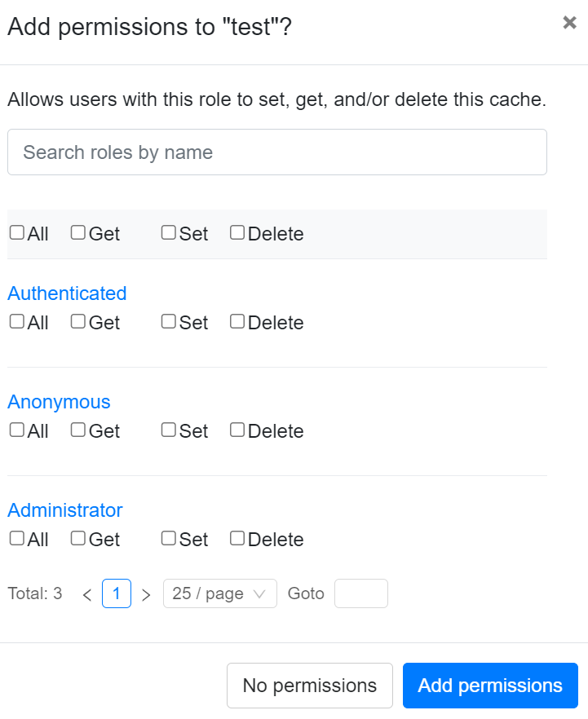This screenshot has height=719, width=588.
Task: Go to next page arrow
Action: click(x=146, y=594)
